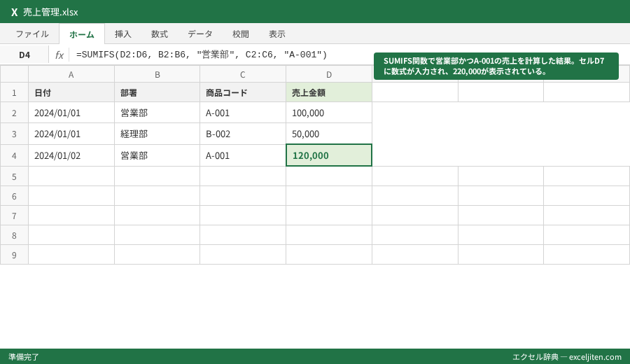Image resolution: width=630 pixels, height=364 pixels.
Task: Select row 7 header
Action: click(14, 216)
